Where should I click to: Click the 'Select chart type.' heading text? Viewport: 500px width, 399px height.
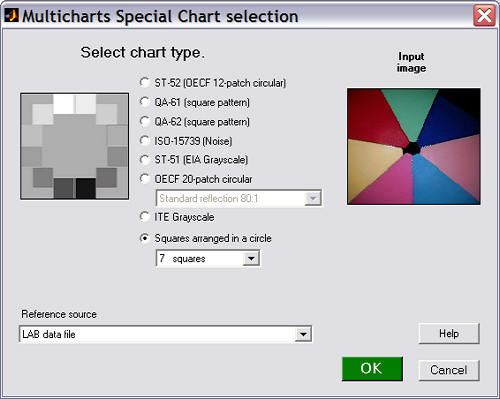pyautogui.click(x=143, y=53)
